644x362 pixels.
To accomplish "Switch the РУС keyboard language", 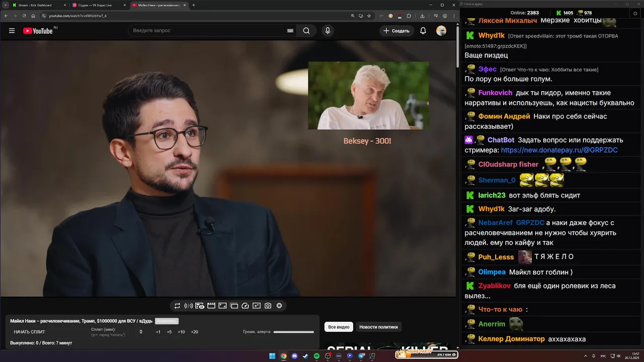I will coord(603,356).
